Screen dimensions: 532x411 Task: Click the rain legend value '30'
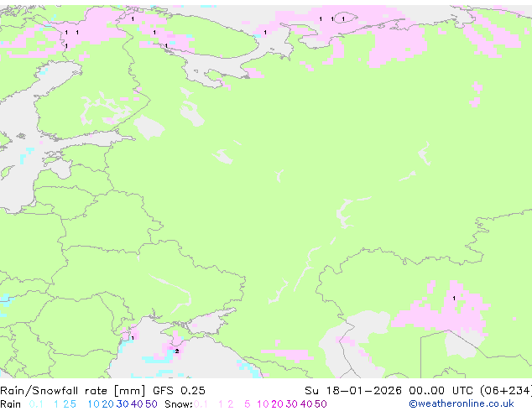[123, 404]
